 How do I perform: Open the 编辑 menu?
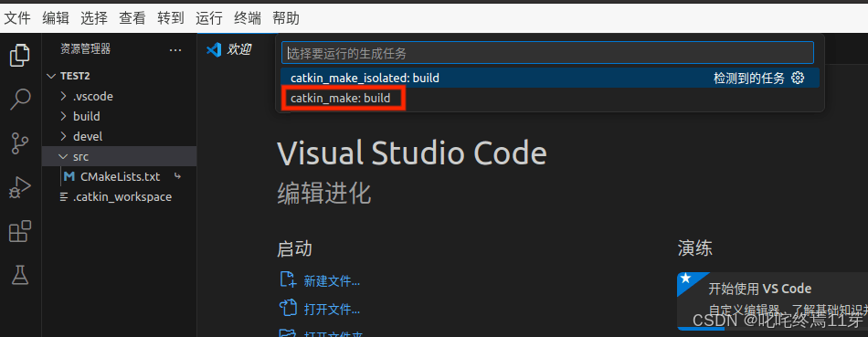coord(56,18)
